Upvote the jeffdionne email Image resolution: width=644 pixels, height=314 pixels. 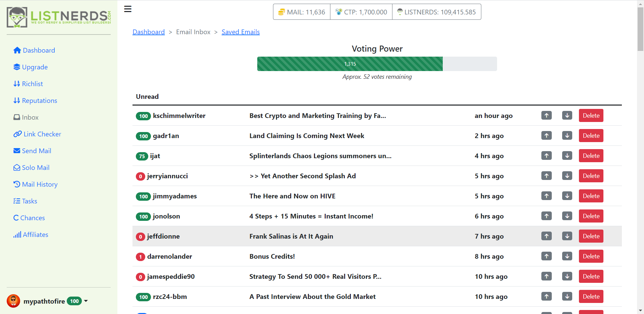pyautogui.click(x=546, y=236)
